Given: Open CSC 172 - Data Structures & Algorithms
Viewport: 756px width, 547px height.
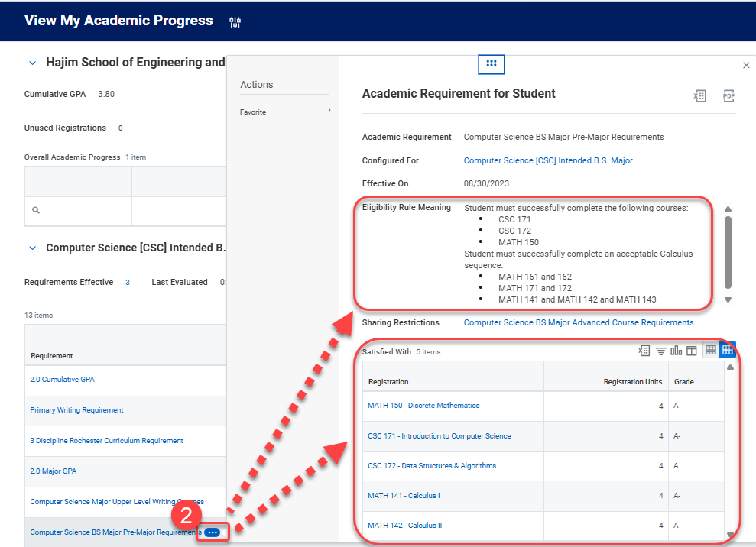Looking at the screenshot, I should click(432, 465).
